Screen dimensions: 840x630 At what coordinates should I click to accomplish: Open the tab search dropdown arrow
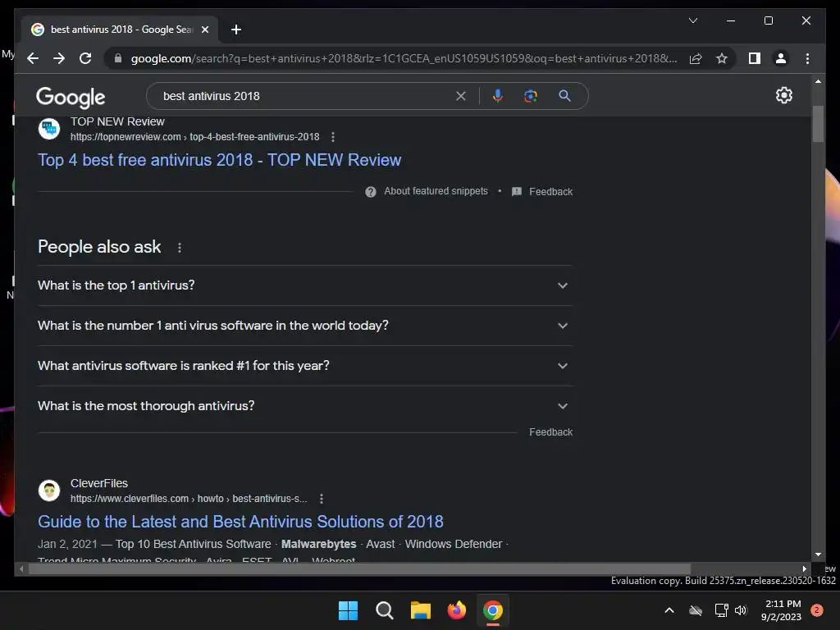[692, 21]
